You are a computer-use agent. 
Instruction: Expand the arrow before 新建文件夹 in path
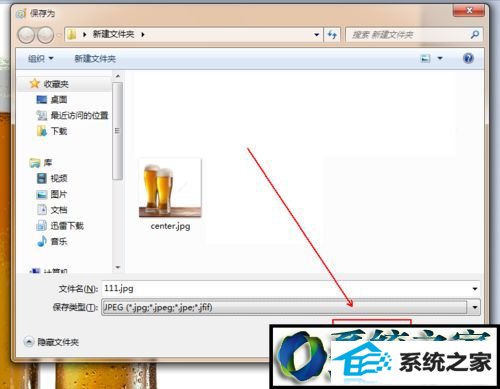85,34
